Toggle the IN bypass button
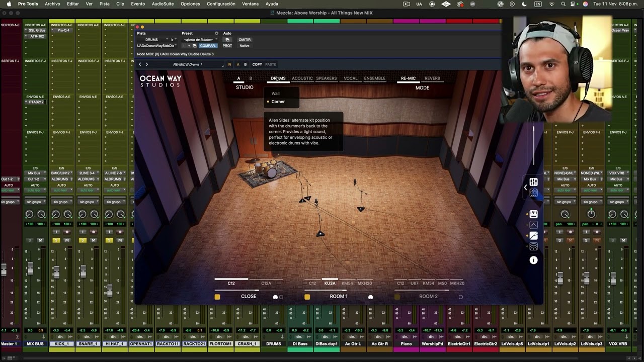This screenshot has height=362, width=644. (x=229, y=64)
